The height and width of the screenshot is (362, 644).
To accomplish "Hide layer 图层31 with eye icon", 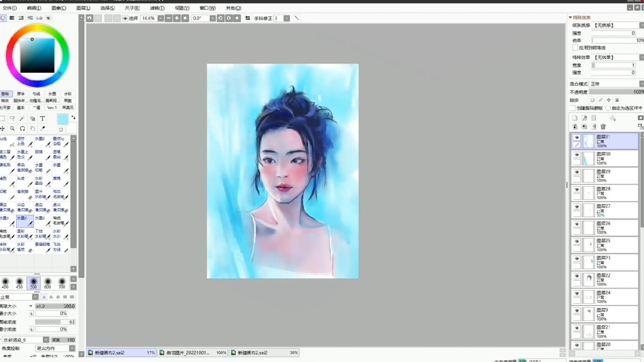I will tap(577, 137).
